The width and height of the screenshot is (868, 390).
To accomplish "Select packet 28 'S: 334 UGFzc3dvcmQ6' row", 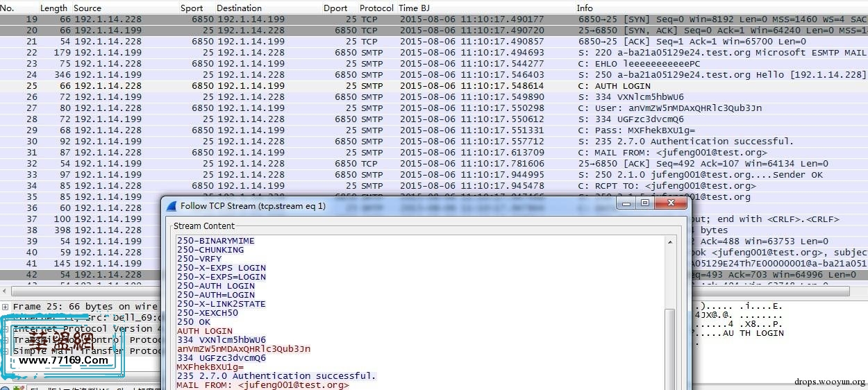I will pos(434,119).
